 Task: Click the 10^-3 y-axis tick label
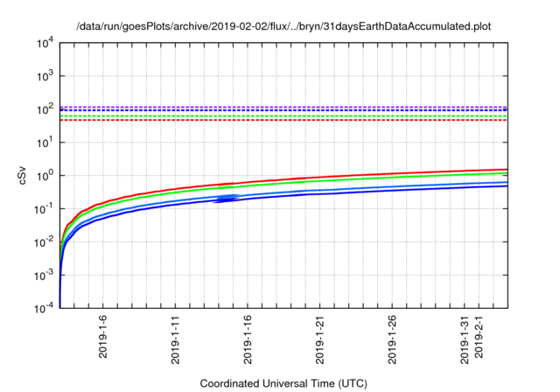pos(44,275)
